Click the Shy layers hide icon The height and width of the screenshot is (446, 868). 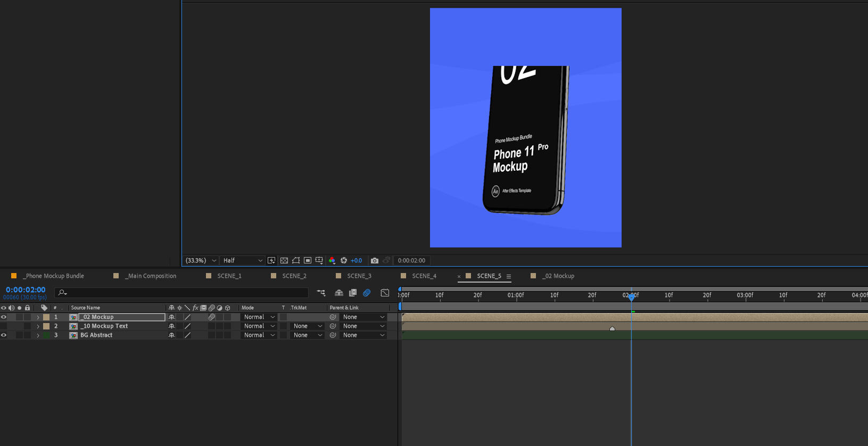point(338,293)
